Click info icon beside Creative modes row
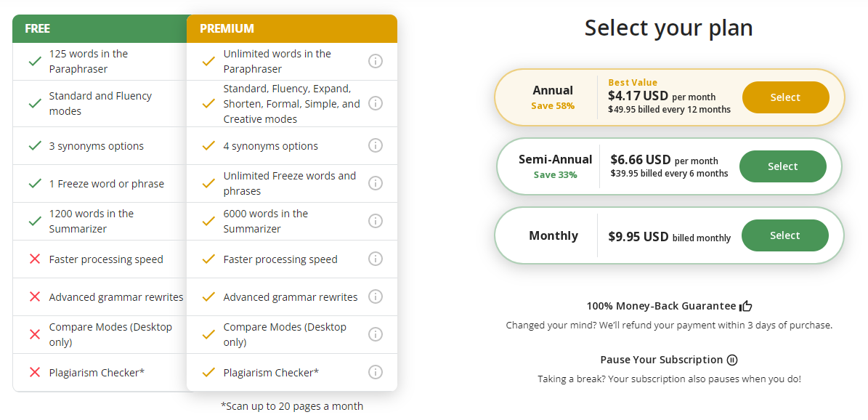This screenshot has width=868, height=420. pyautogui.click(x=376, y=103)
